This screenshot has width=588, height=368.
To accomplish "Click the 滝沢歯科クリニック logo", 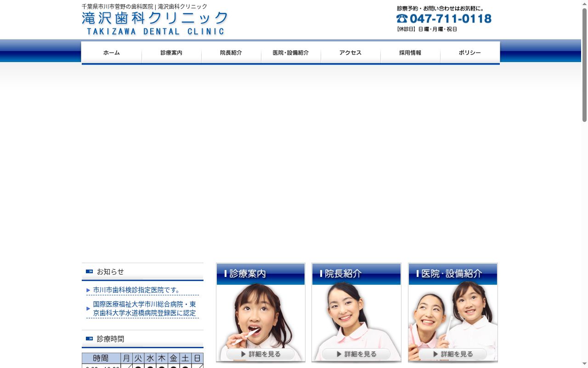I will click(x=155, y=23).
